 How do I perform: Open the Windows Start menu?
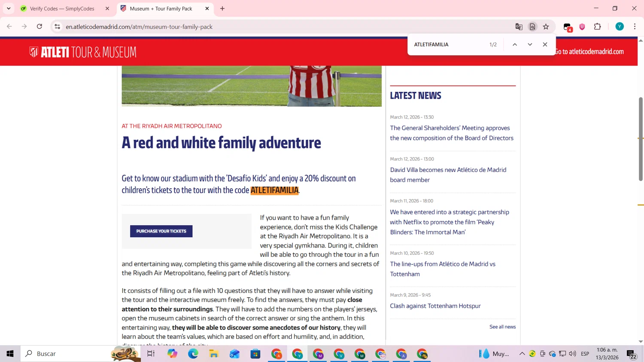pyautogui.click(x=10, y=354)
